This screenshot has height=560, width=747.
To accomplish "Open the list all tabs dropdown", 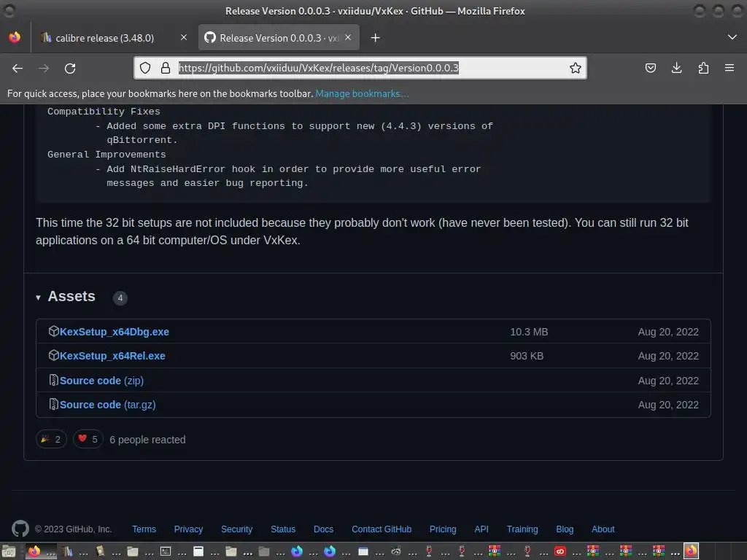I will (732, 37).
